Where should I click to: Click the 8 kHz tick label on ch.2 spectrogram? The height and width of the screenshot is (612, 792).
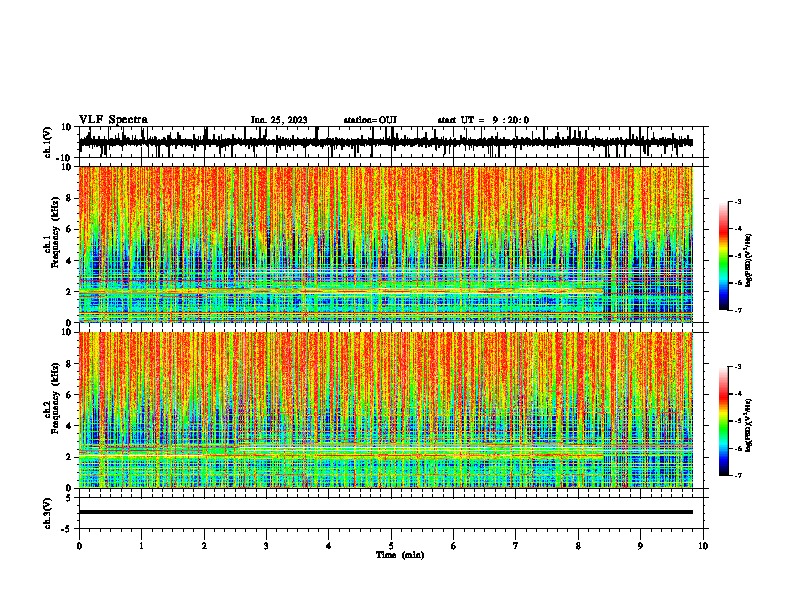(69, 364)
